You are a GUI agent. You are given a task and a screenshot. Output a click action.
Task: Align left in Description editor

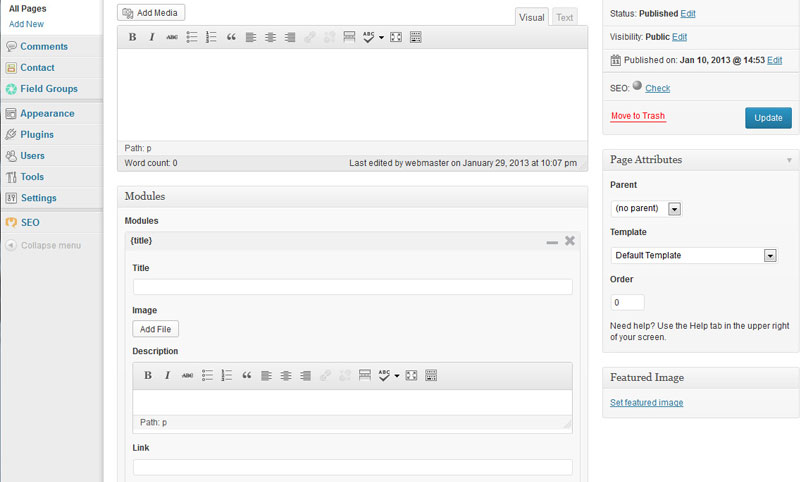[x=266, y=375]
